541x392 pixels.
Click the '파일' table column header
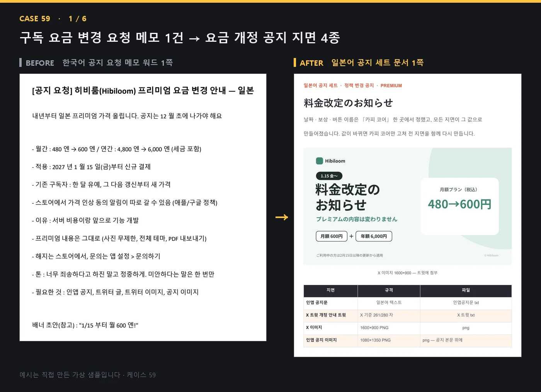click(466, 290)
